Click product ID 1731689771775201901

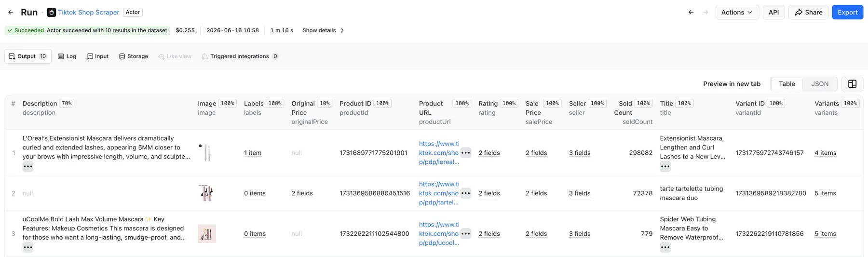373,153
